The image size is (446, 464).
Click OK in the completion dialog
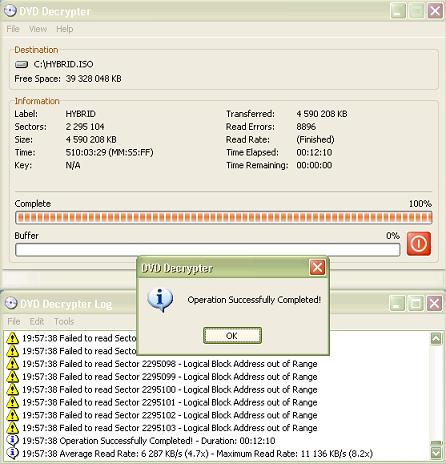[232, 335]
